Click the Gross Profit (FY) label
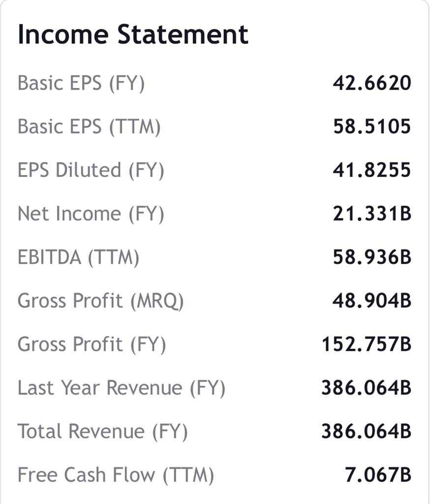The width and height of the screenshot is (430, 504). [x=92, y=344]
